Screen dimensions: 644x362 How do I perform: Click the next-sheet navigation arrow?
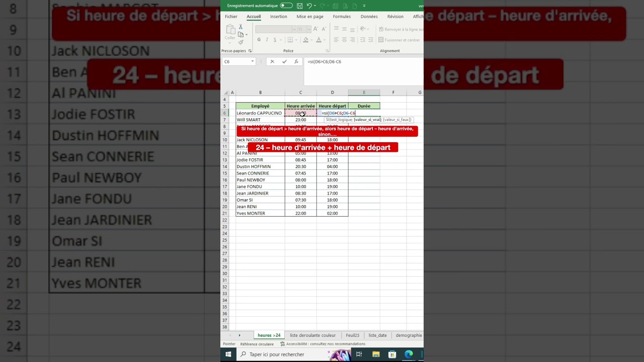[x=239, y=335]
